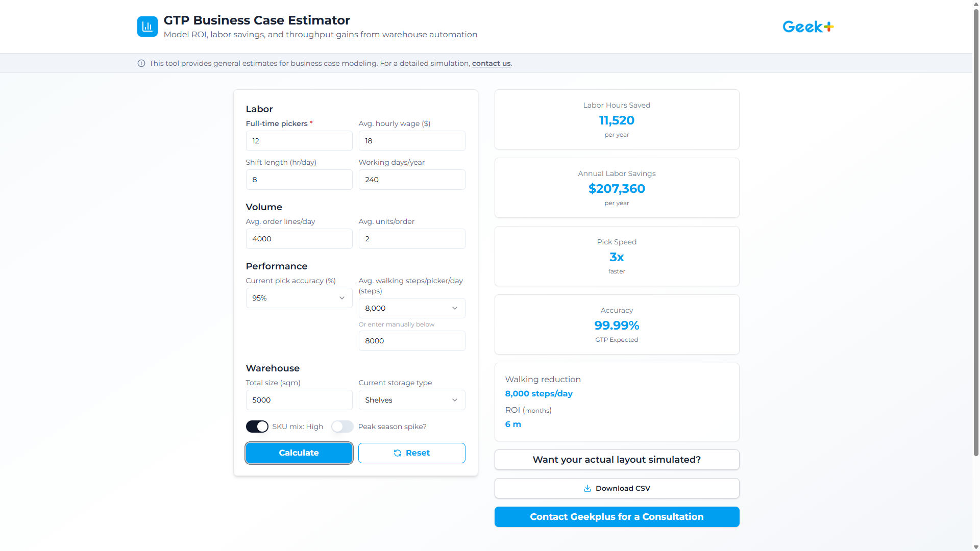Click the refresh icon inside the Reset button
Screen dimensions: 980x551
tap(398, 453)
